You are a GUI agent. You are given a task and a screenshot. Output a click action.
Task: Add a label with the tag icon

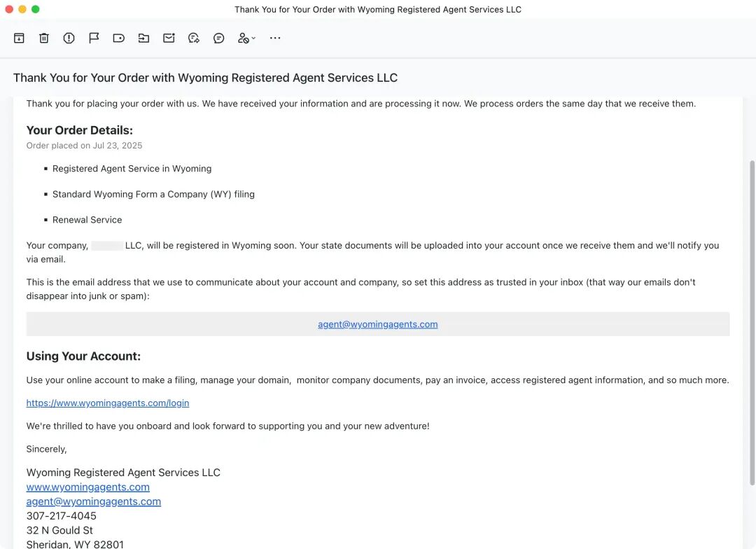[119, 39]
